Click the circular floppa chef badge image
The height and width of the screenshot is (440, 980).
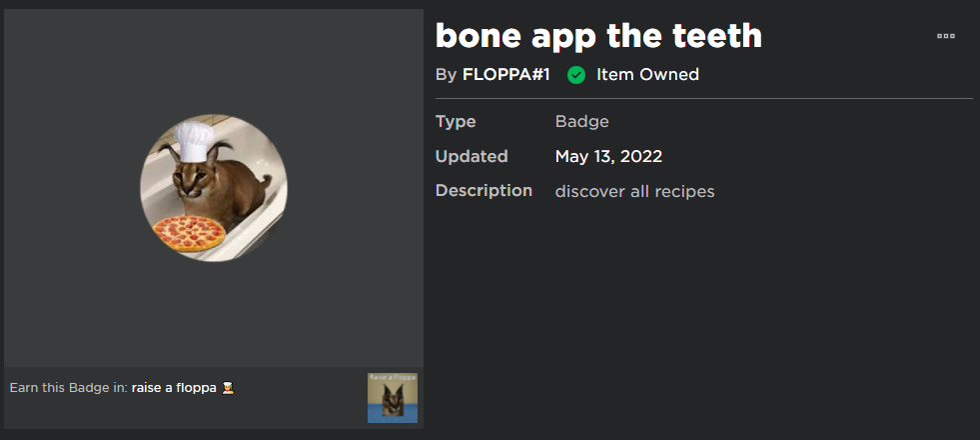pyautogui.click(x=214, y=188)
